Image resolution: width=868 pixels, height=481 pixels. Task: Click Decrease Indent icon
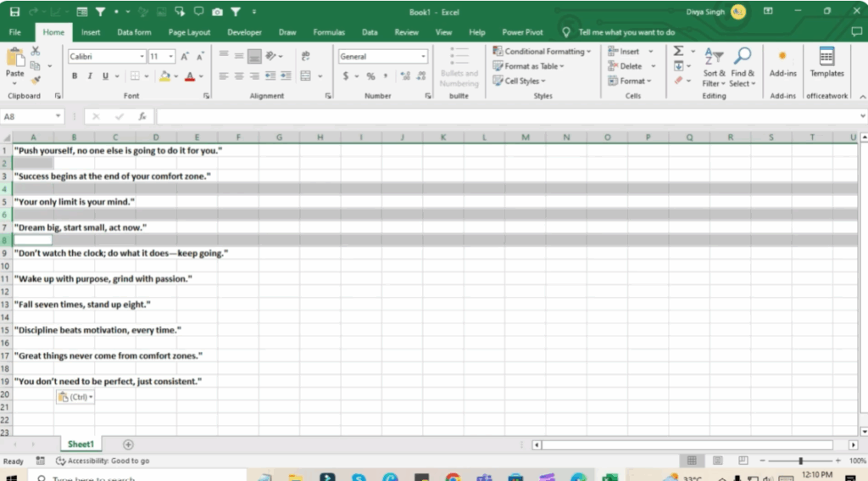tap(270, 76)
